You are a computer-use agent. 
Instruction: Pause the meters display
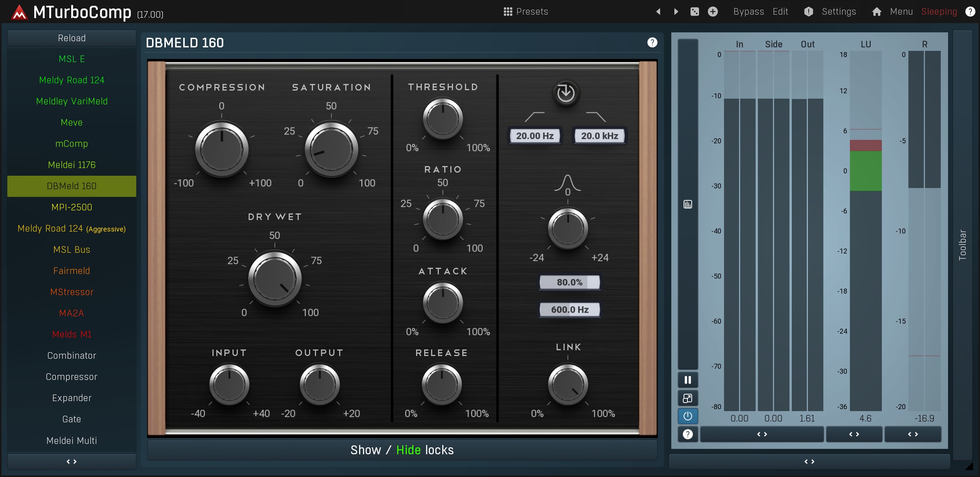click(x=688, y=380)
